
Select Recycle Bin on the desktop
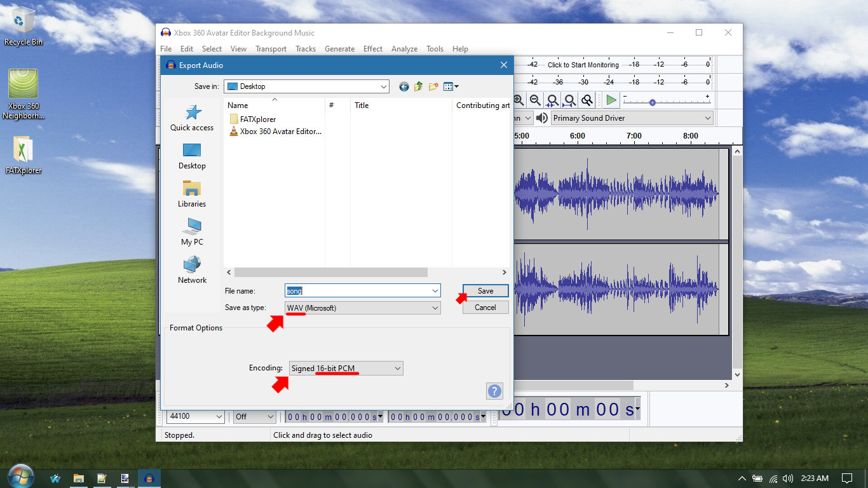24,27
